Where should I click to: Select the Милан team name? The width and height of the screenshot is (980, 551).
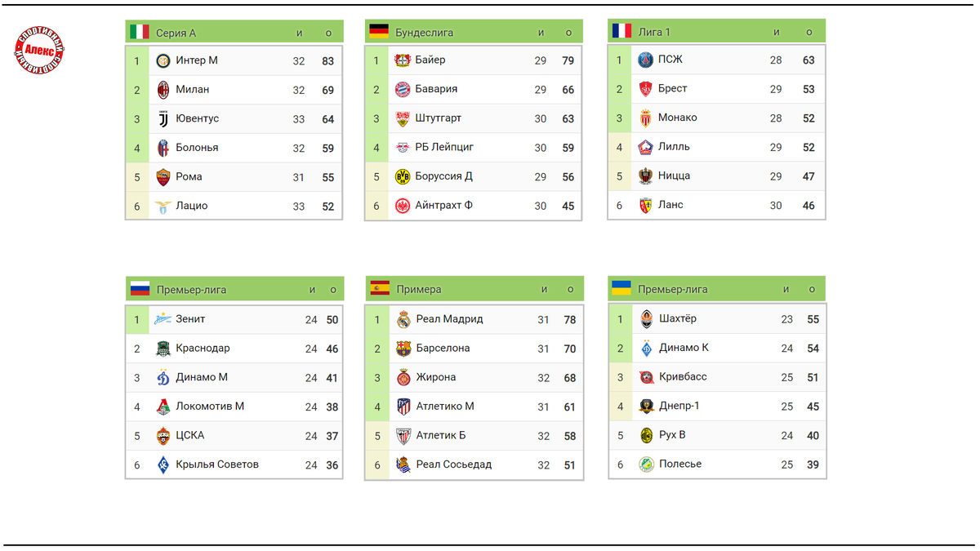[x=193, y=89]
